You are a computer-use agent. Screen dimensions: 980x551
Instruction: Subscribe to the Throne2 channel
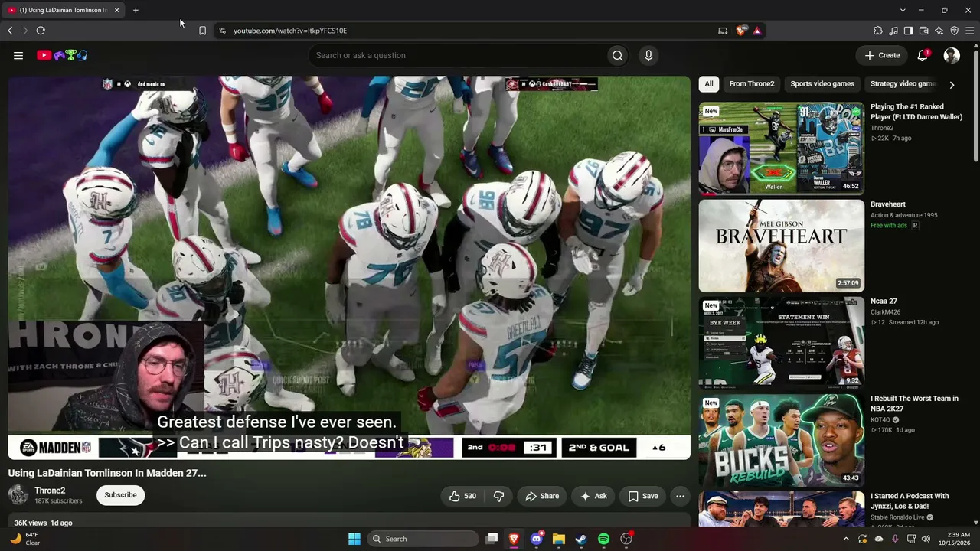coord(120,495)
